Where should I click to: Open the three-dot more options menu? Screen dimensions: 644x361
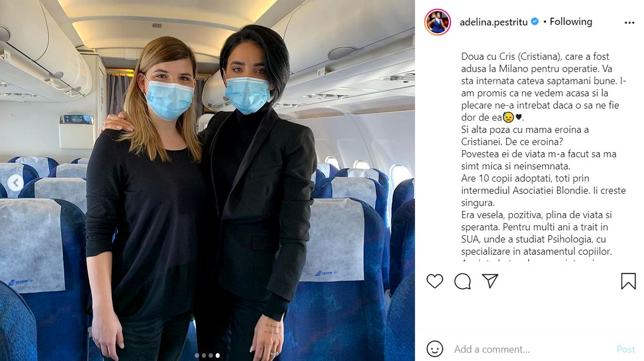click(x=629, y=23)
